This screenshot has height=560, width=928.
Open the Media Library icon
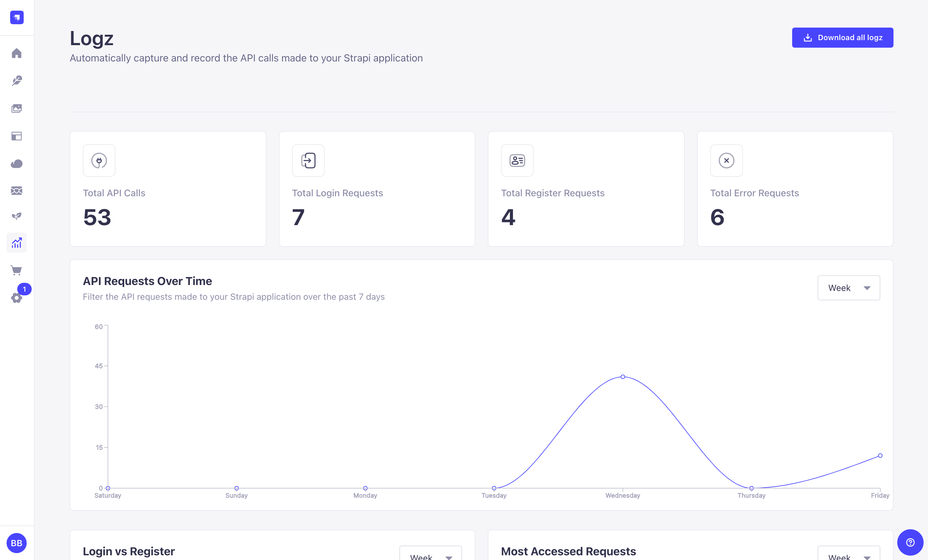(17, 108)
